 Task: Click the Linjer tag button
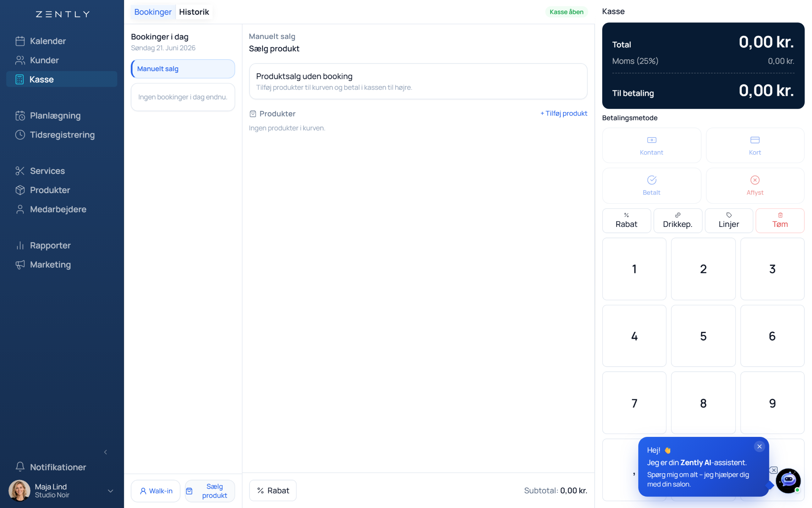coord(729,221)
